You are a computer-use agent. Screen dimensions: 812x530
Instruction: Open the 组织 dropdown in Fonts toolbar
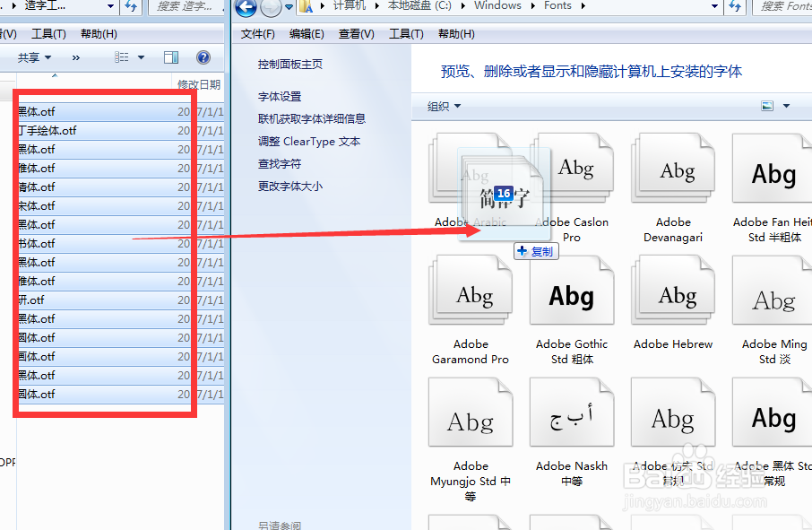coord(444,106)
